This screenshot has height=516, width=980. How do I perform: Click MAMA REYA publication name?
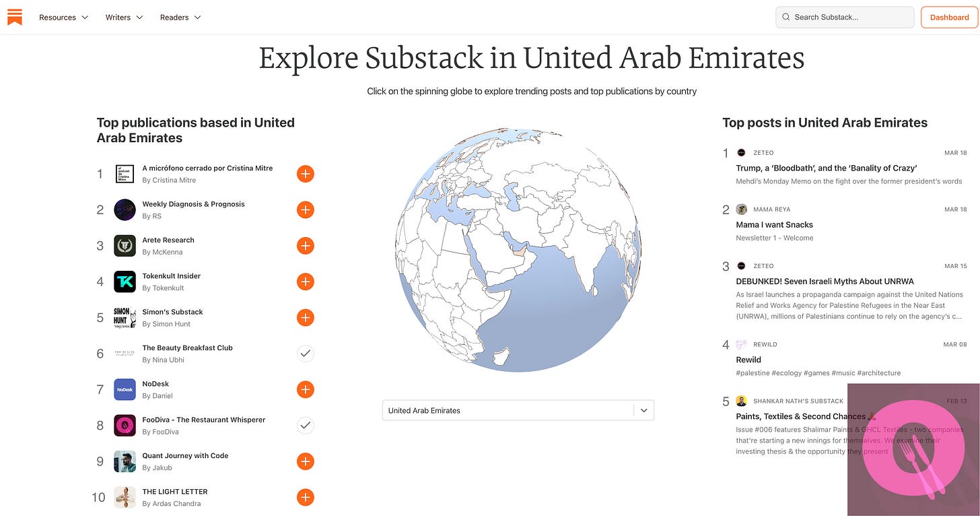click(x=772, y=209)
